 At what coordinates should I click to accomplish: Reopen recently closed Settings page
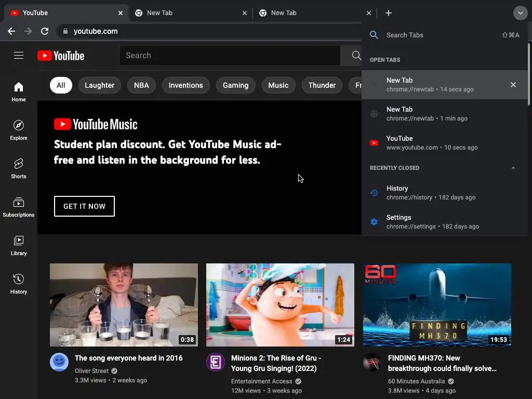click(445, 222)
